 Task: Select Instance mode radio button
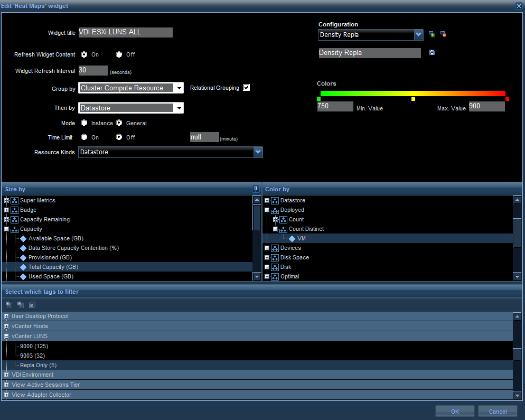point(84,123)
